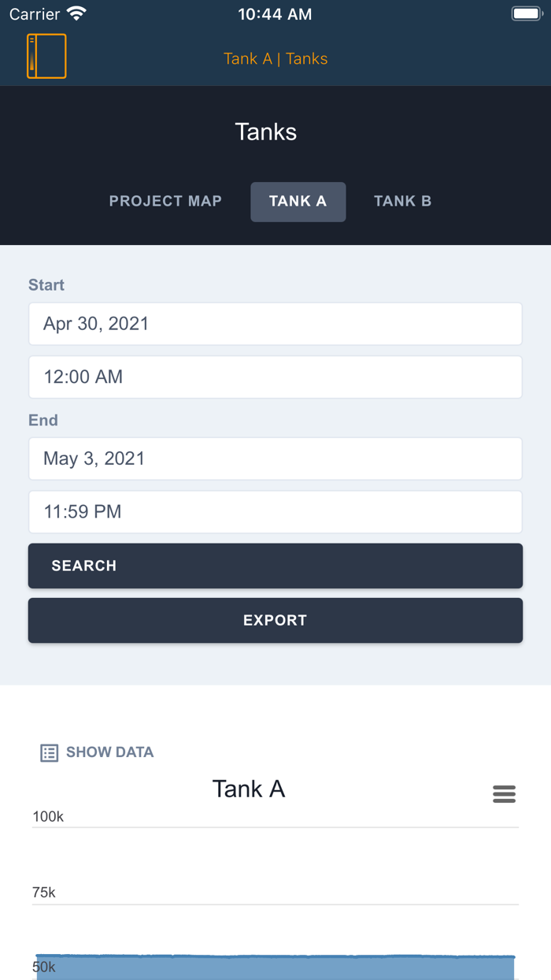551x980 pixels.
Task: Tap the Wi-Fi icon in the status bar
Action: point(75,13)
